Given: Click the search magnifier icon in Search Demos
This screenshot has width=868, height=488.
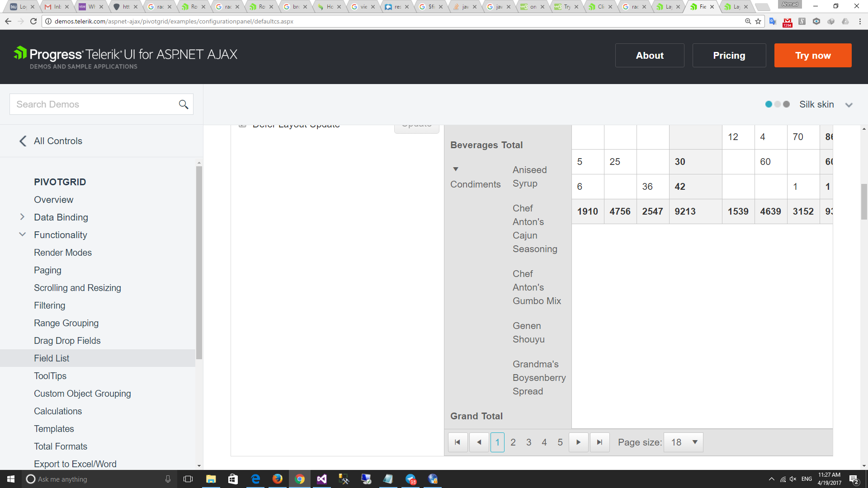Looking at the screenshot, I should point(183,104).
